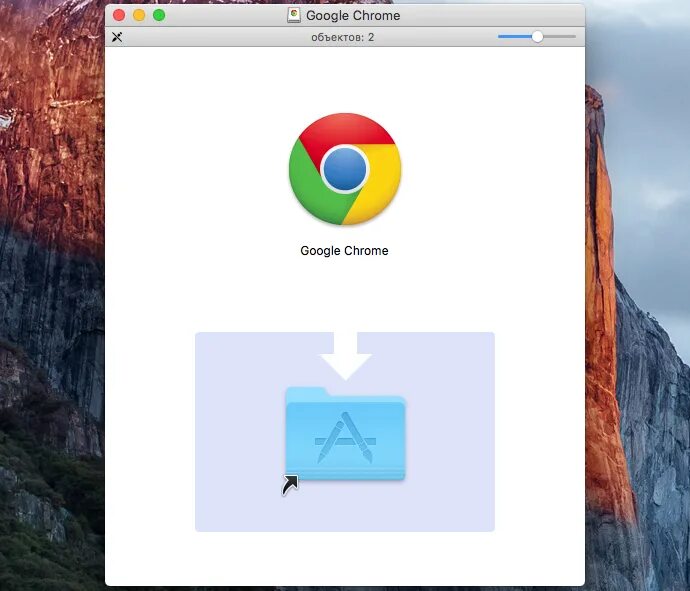The width and height of the screenshot is (690, 591).
Task: Click the "объектов: 2" status text
Action: click(342, 37)
